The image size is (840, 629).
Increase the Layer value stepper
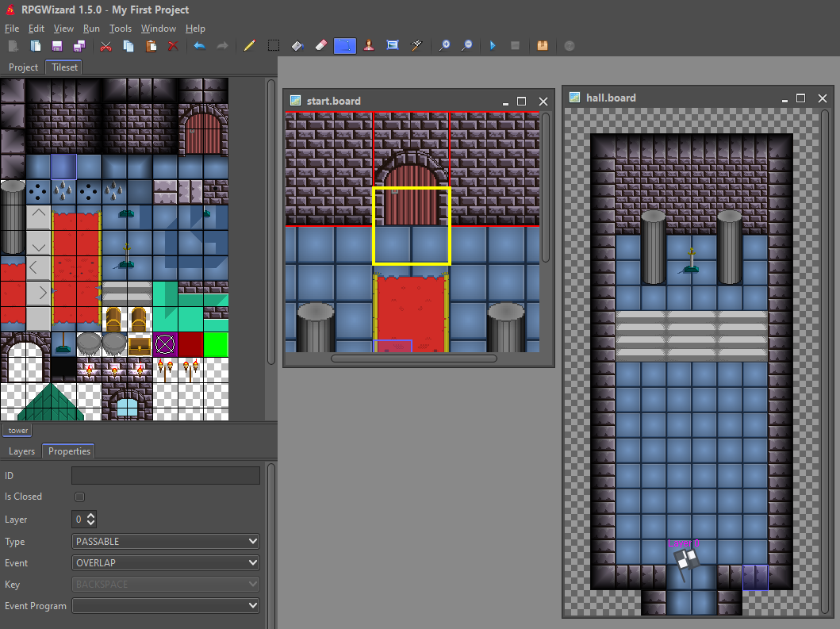click(x=91, y=516)
